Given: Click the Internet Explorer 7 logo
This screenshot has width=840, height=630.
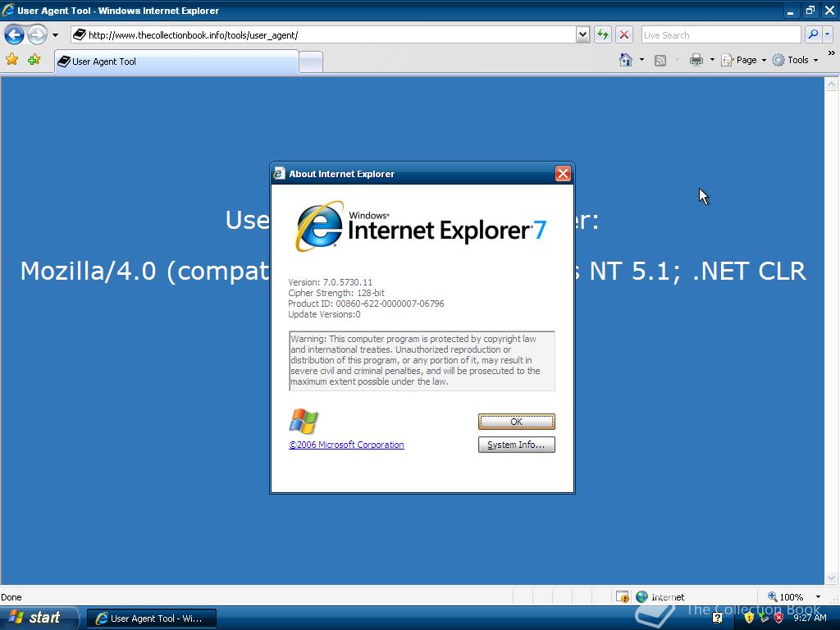Looking at the screenshot, I should pyautogui.click(x=421, y=226).
